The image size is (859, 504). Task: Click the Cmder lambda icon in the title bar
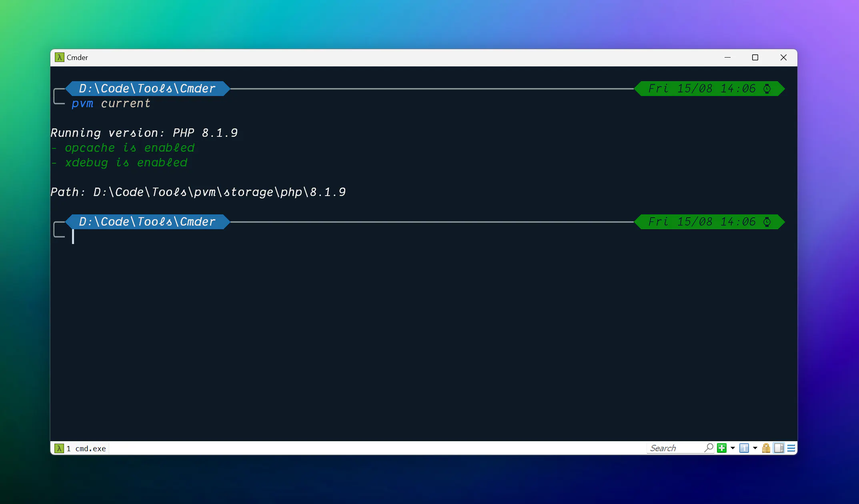(x=60, y=58)
